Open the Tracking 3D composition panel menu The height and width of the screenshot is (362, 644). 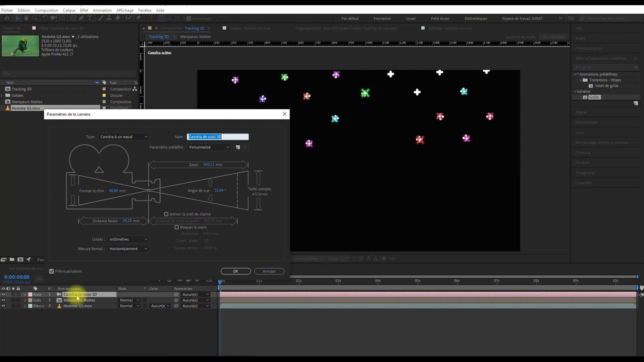tap(209, 28)
